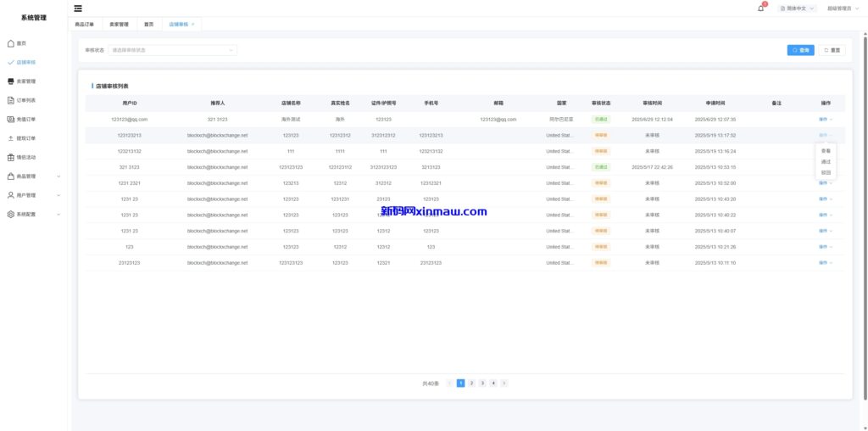Go to page 3 in pagination

point(482,383)
